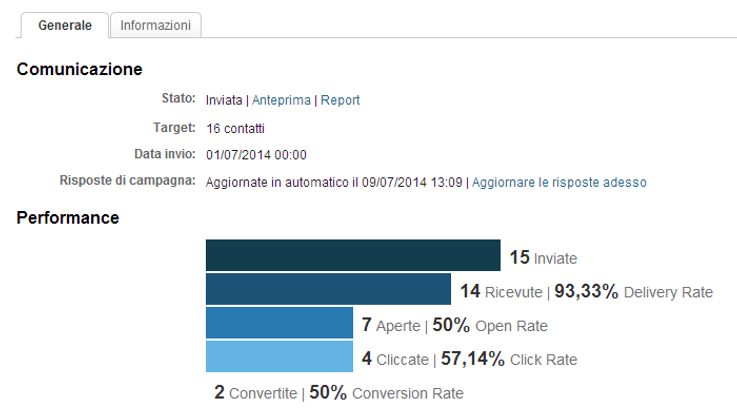Click the Ricevute performance bar
This screenshot has width=737, height=415.
tap(328, 289)
